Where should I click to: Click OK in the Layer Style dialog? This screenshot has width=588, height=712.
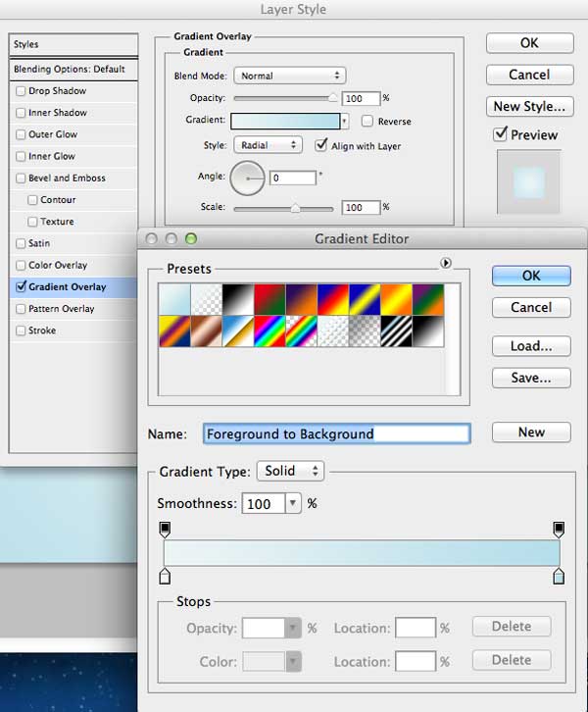tap(529, 43)
